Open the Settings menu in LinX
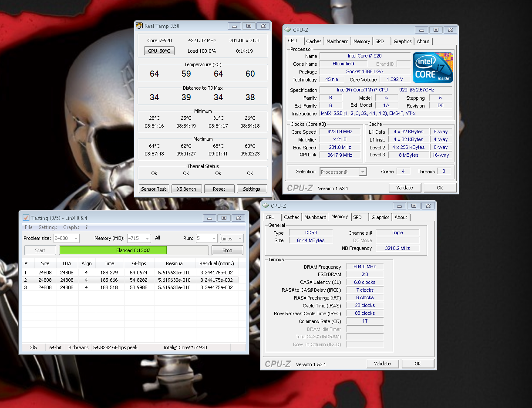The image size is (532, 408). pyautogui.click(x=48, y=227)
